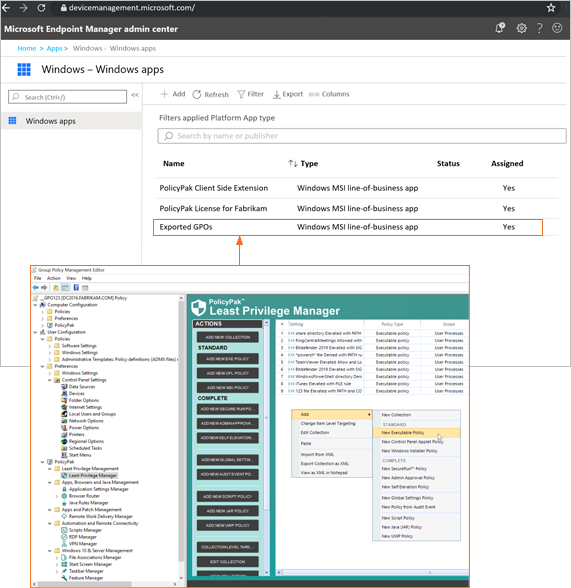This screenshot has width=571, height=588.
Task: Click the browser back arrow
Action: tap(6, 8)
